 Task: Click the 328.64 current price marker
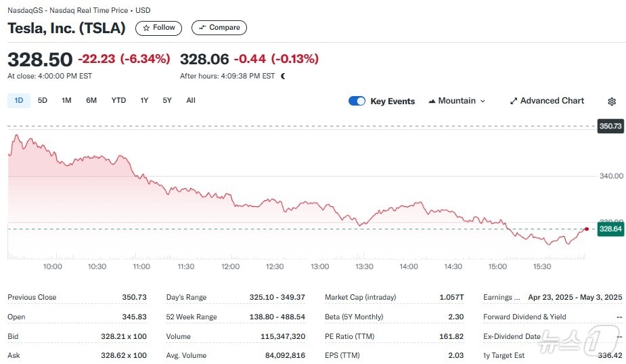click(x=610, y=229)
